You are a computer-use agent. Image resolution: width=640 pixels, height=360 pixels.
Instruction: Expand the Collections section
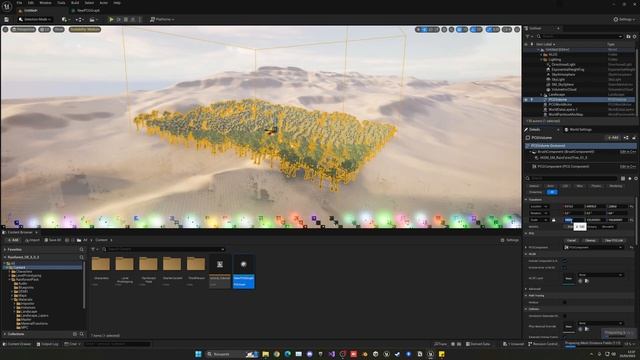pos(5,334)
